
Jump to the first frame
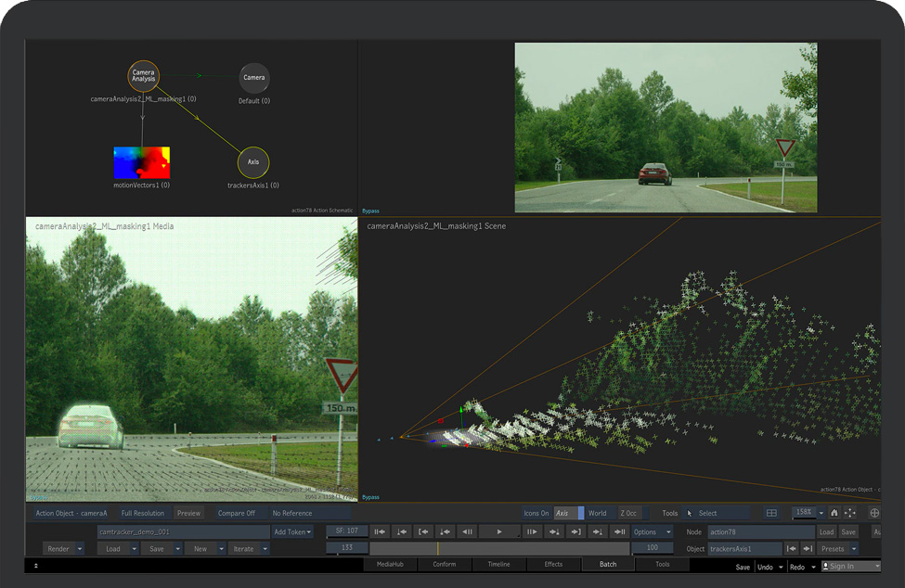[x=380, y=531]
